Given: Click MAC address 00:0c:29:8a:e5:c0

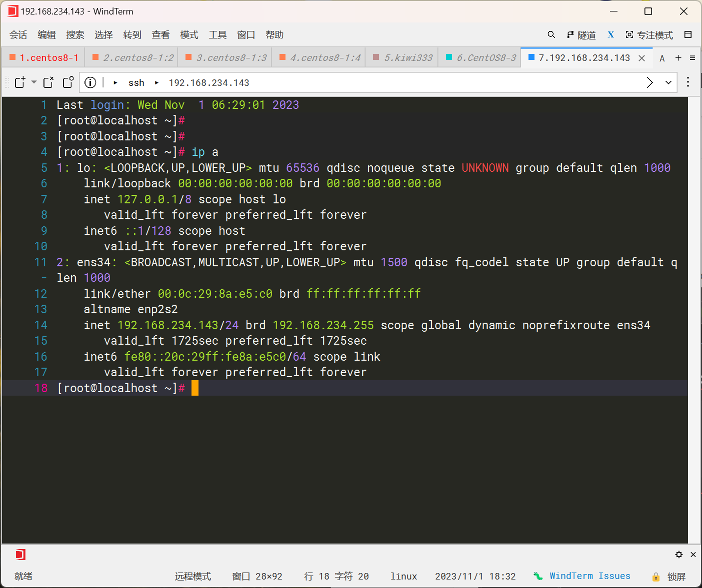Looking at the screenshot, I should pyautogui.click(x=215, y=294).
